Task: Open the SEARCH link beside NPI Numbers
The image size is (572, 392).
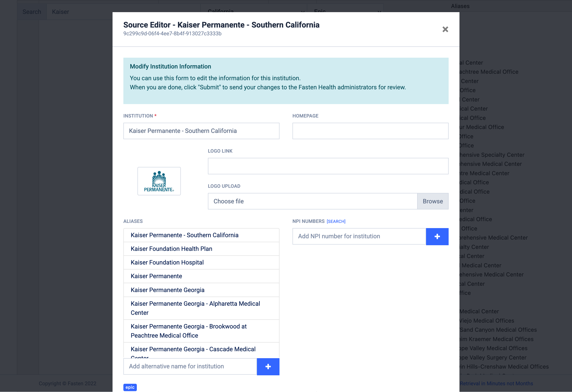Action: click(x=336, y=221)
